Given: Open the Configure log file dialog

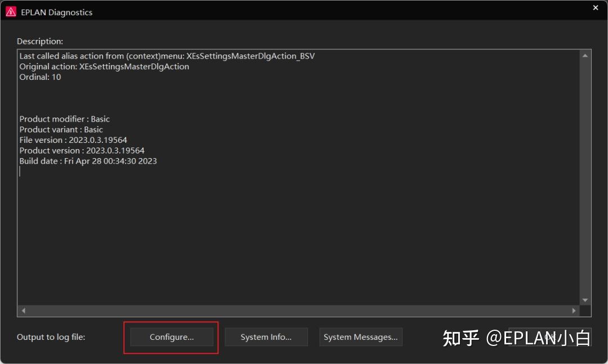Looking at the screenshot, I should point(172,337).
